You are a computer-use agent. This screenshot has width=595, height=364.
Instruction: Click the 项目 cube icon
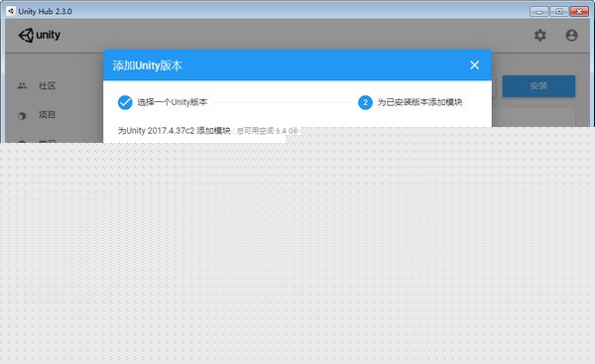(x=22, y=116)
